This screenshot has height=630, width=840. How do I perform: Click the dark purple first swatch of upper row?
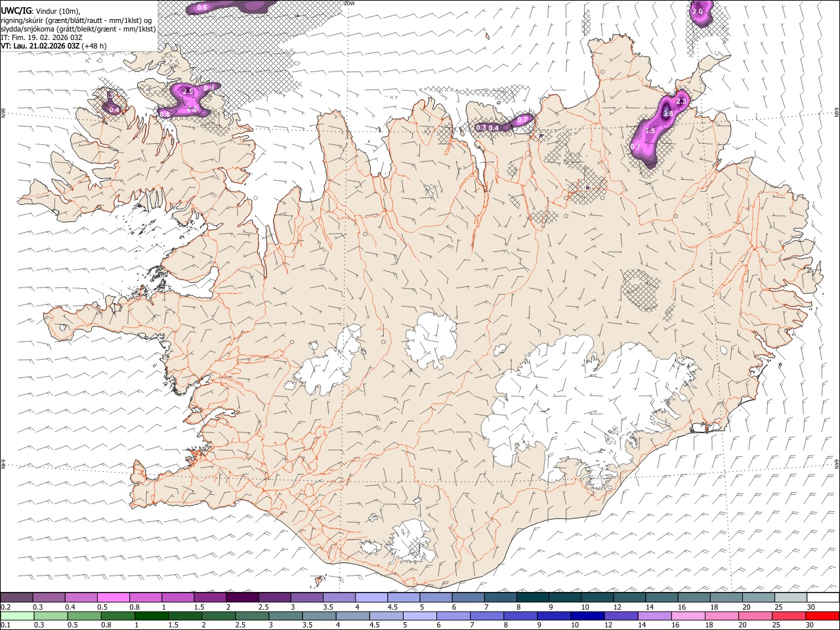click(16, 597)
